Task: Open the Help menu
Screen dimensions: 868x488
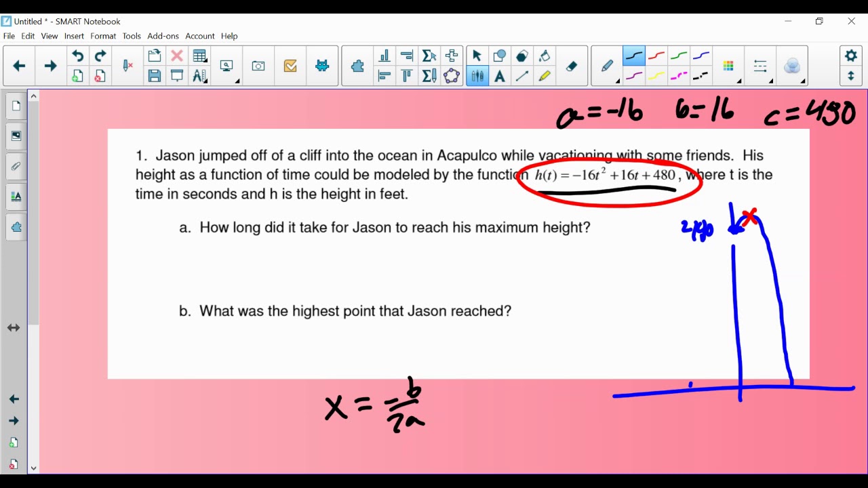Action: (x=229, y=36)
